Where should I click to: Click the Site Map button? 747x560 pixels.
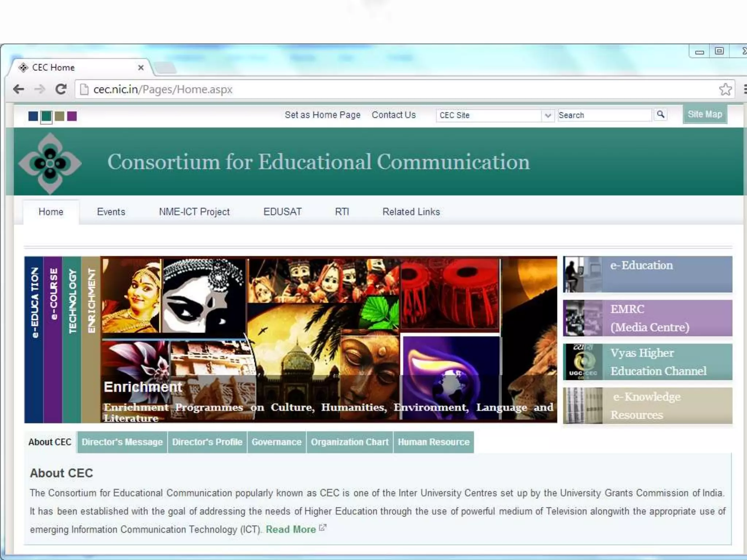coord(705,114)
